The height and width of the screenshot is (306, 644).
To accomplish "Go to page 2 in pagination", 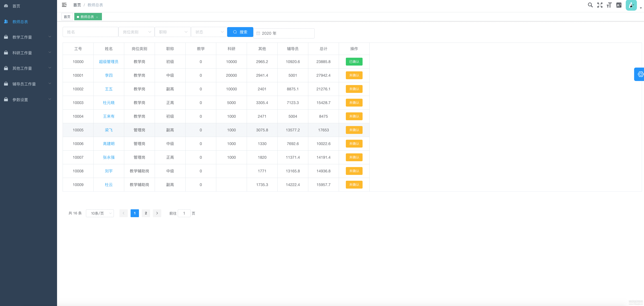I will pos(146,213).
